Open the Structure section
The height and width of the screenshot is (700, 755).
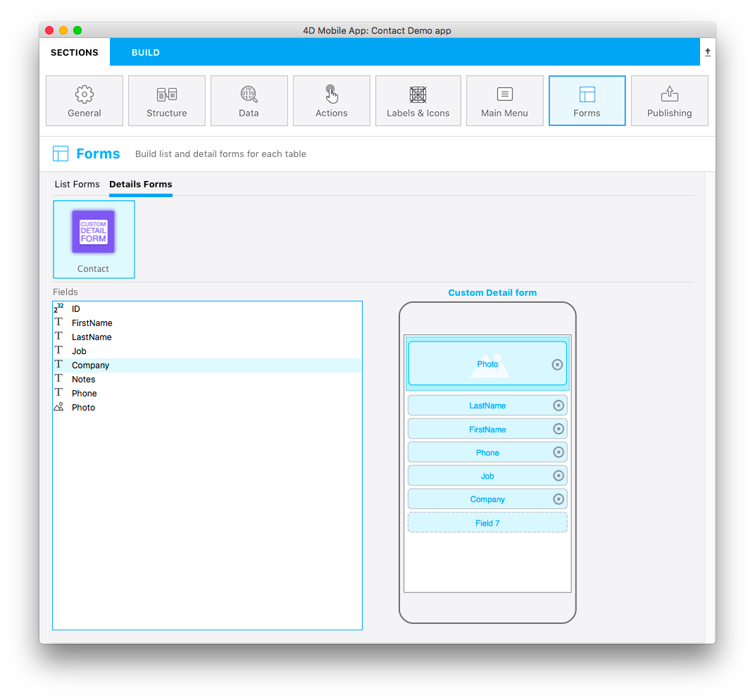[167, 101]
